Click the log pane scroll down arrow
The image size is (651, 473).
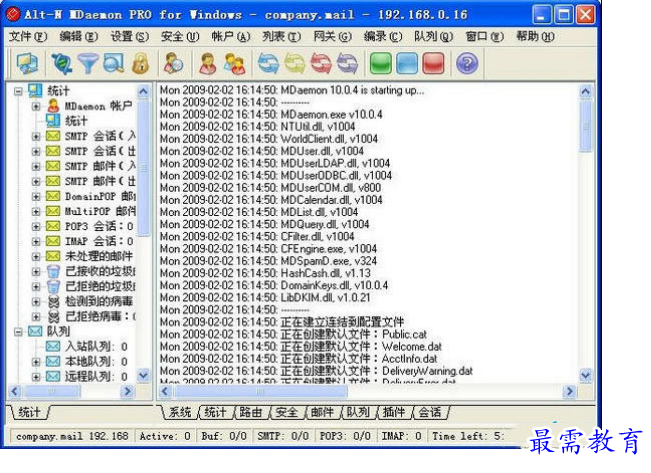click(585, 375)
